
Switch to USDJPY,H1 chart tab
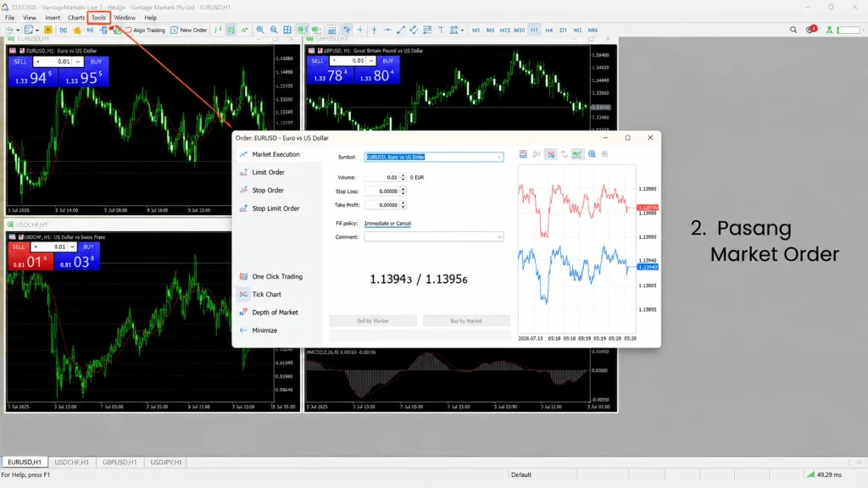click(x=166, y=462)
